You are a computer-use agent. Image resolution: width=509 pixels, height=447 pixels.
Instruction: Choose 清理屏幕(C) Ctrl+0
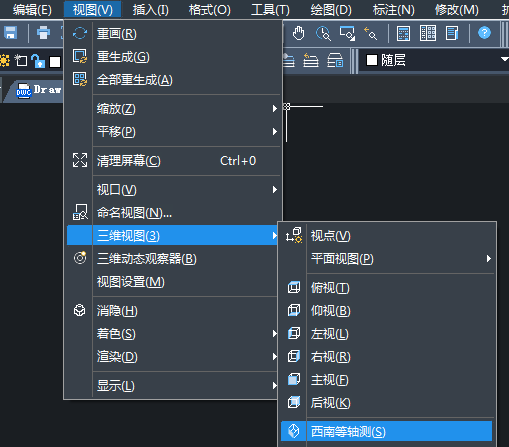(173, 161)
